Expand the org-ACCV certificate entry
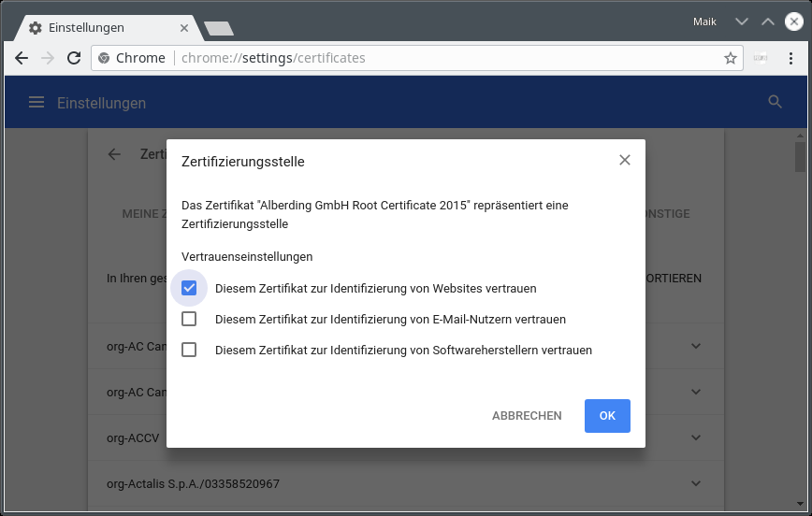Image resolution: width=812 pixels, height=516 pixels. pyautogui.click(x=695, y=437)
